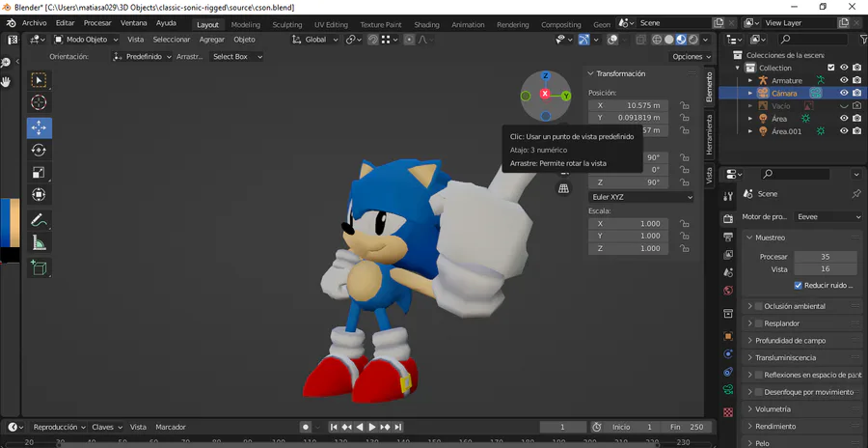Open the Select Box drag dropdown
The width and height of the screenshot is (868, 448).
[x=236, y=57]
